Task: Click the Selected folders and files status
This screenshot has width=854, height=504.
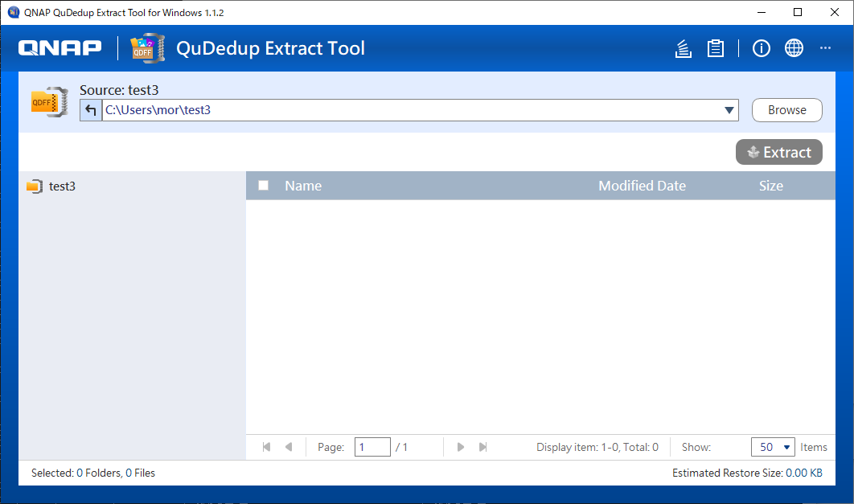Action: (x=93, y=473)
